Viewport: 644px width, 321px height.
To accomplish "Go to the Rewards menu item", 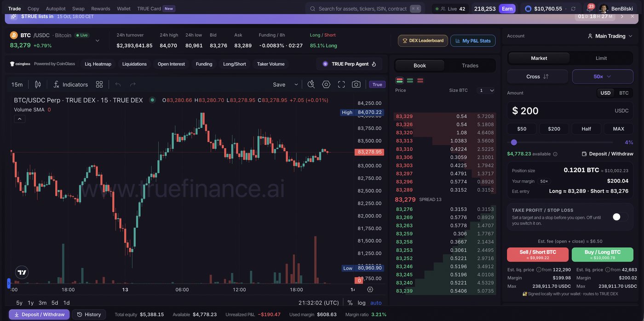I will 101,9.
